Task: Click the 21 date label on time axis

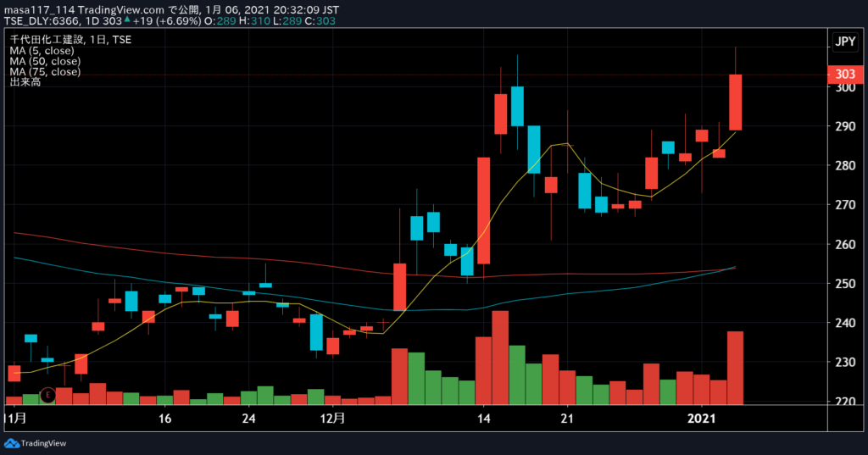Action: click(x=567, y=418)
